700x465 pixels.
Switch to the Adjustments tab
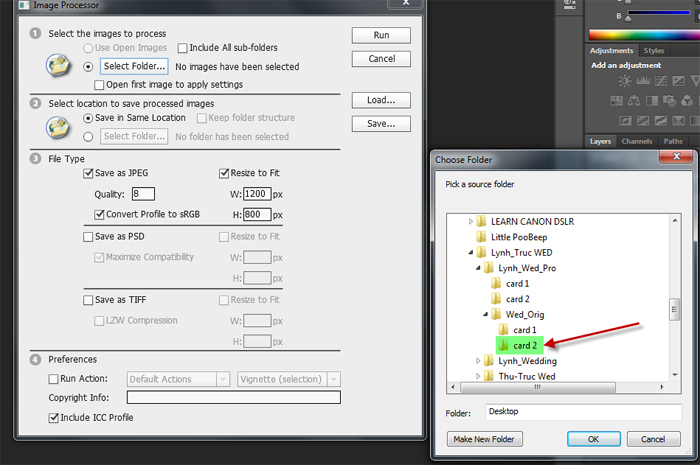pyautogui.click(x=611, y=50)
